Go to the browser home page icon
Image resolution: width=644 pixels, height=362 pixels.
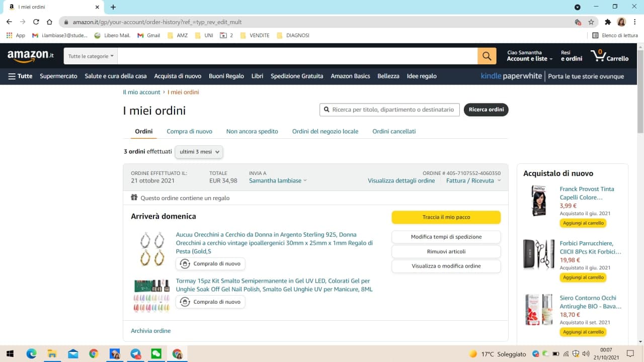click(x=49, y=22)
